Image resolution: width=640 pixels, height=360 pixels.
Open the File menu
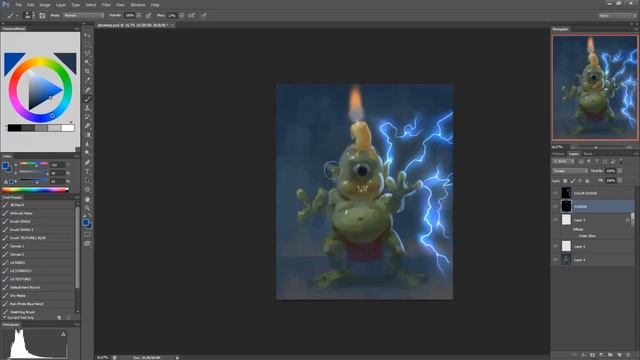pos(18,5)
